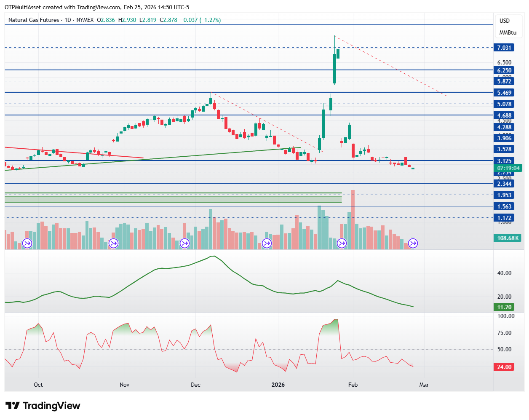Select the green support zone rectangle

tap(173, 198)
